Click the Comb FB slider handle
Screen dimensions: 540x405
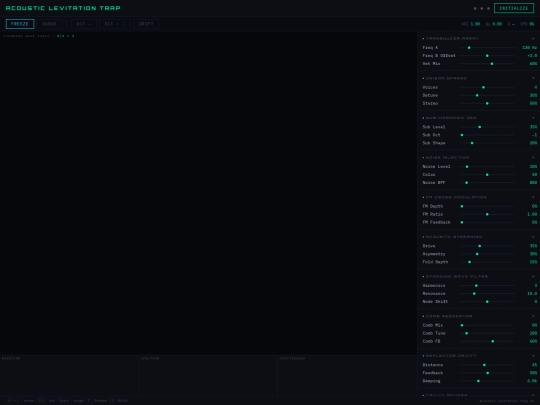tap(493, 341)
